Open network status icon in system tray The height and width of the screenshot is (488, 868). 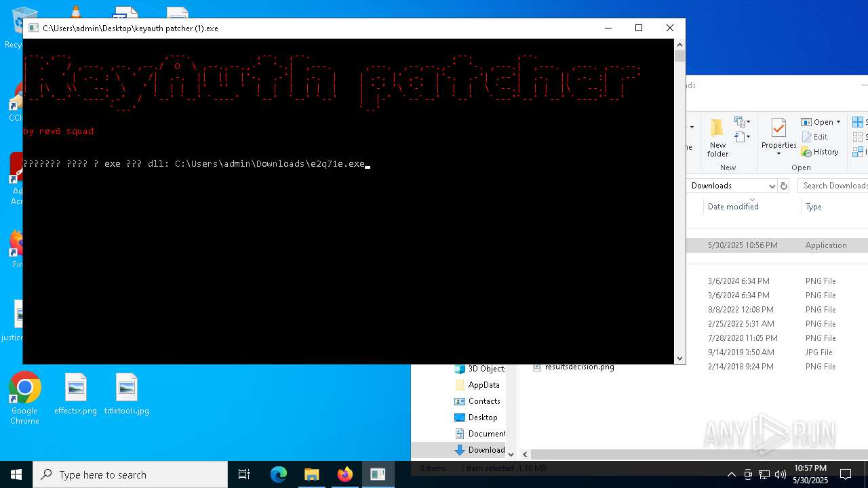(764, 474)
